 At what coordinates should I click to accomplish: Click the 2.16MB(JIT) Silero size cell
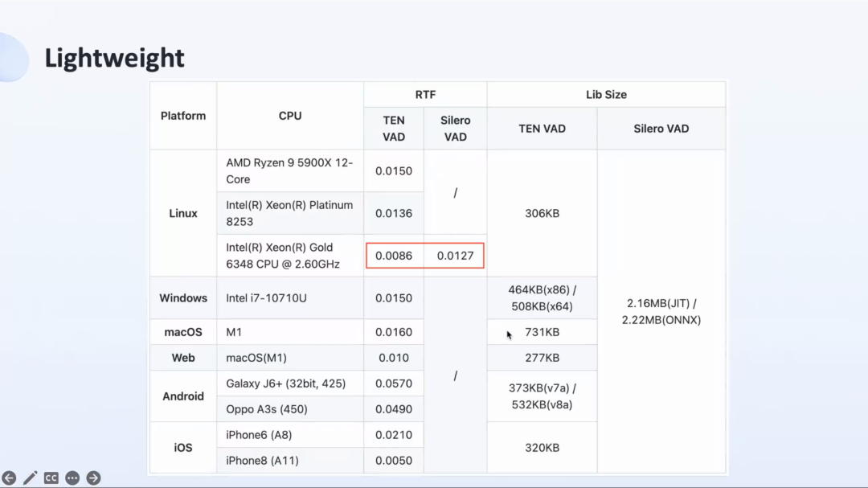(661, 311)
